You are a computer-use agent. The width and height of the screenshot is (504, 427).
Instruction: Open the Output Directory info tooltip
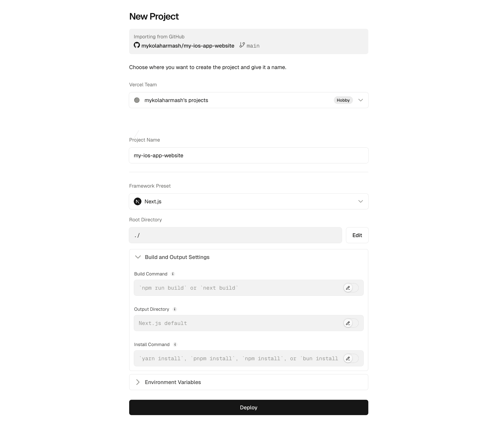point(175,309)
